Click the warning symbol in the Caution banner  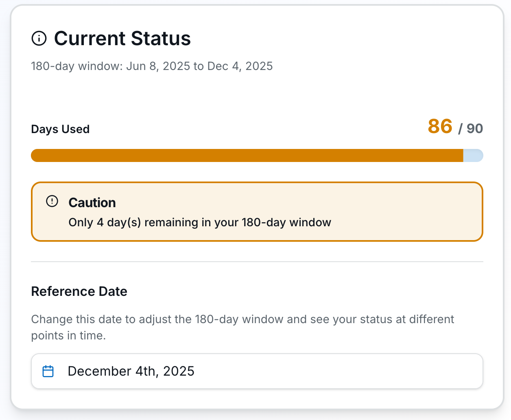[52, 201]
